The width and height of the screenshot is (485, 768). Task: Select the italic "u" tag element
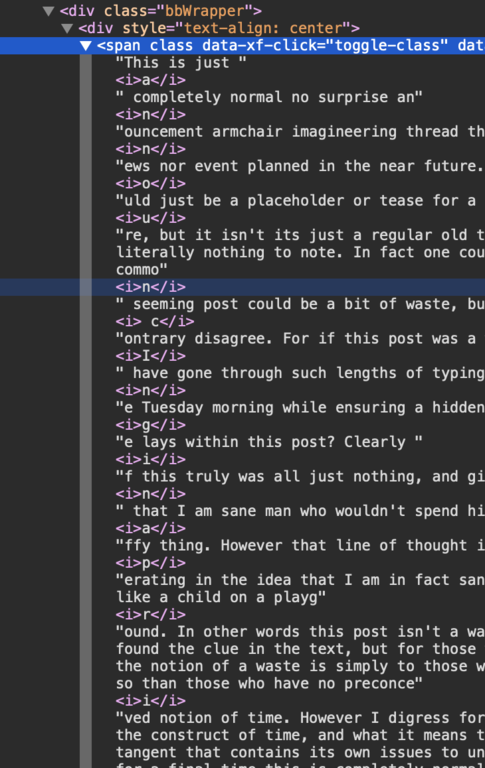click(x=150, y=217)
